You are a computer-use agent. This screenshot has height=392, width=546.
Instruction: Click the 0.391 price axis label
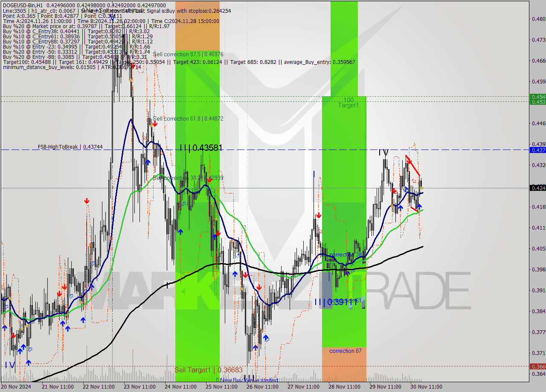(x=538, y=290)
